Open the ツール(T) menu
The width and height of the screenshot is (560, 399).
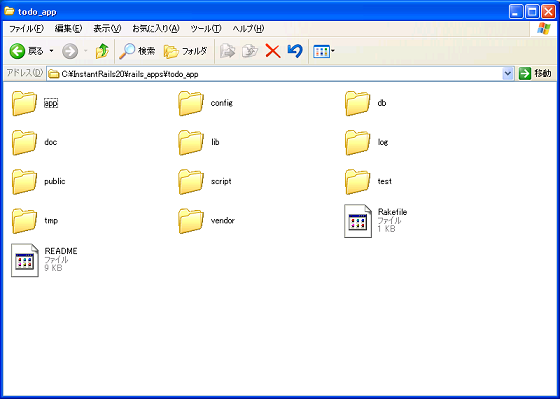206,29
